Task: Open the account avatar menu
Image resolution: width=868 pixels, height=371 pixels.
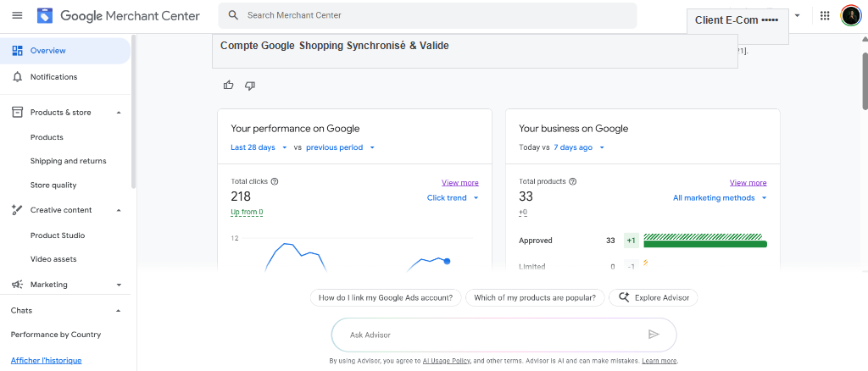Action: tap(850, 15)
